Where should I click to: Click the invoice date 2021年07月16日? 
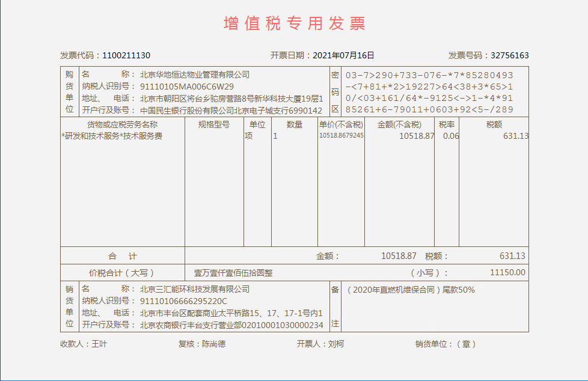[343, 55]
